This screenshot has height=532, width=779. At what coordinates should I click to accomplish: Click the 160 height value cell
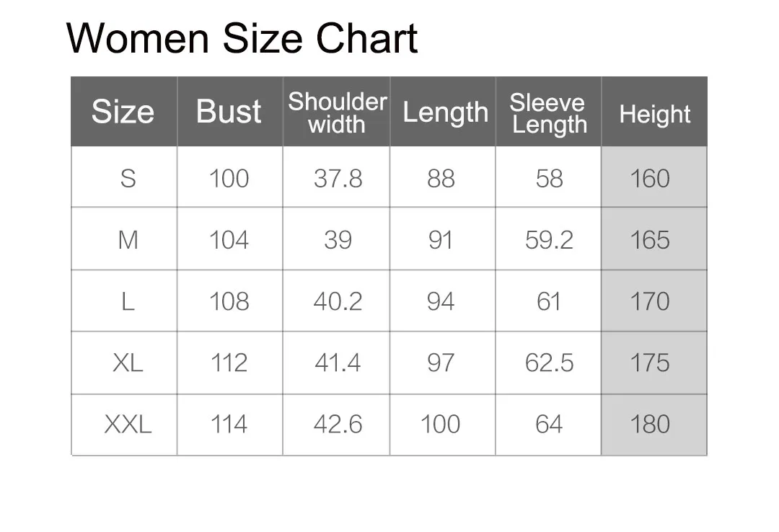(654, 177)
